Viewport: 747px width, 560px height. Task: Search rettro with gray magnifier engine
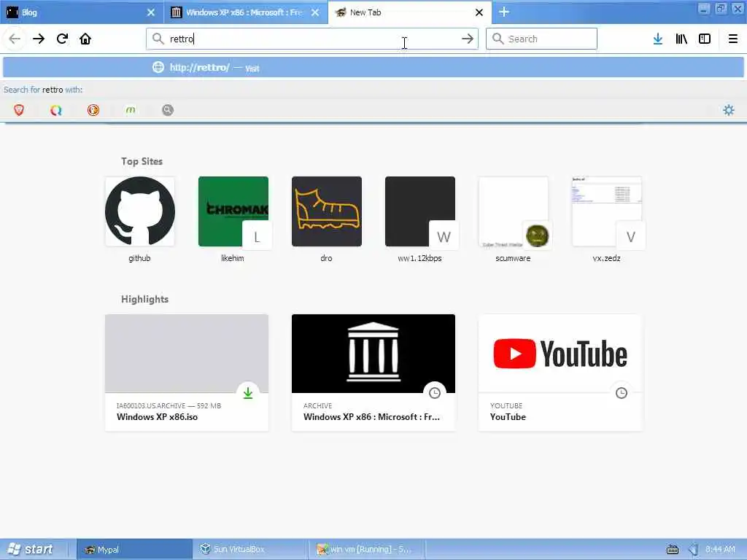168,110
